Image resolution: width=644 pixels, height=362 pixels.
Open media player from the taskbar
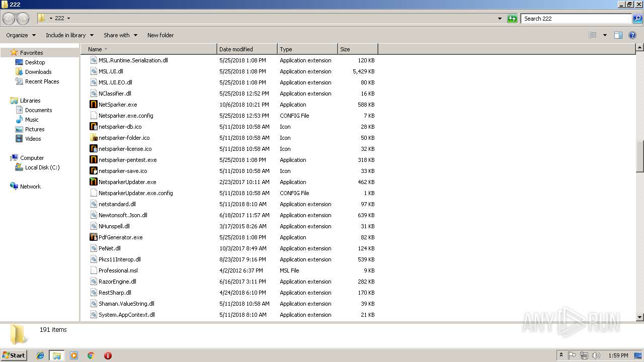74,355
